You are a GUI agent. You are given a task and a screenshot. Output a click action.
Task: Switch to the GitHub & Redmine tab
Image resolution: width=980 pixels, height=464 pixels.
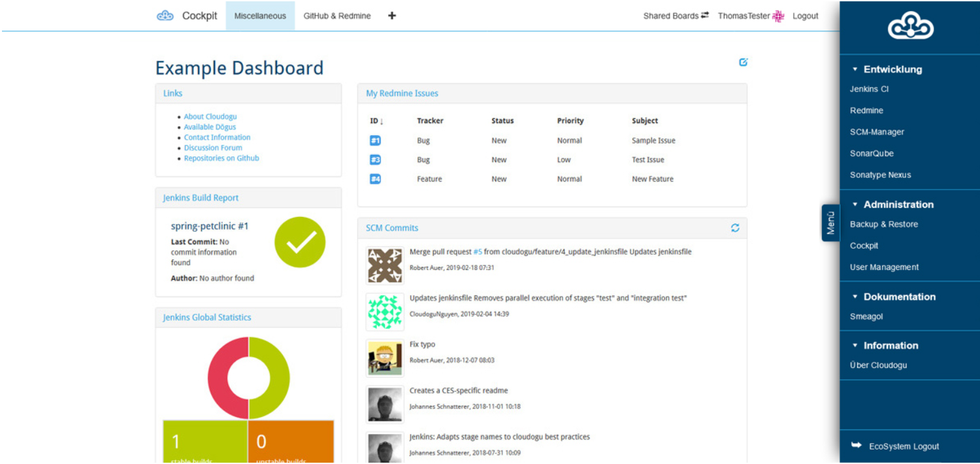click(337, 16)
